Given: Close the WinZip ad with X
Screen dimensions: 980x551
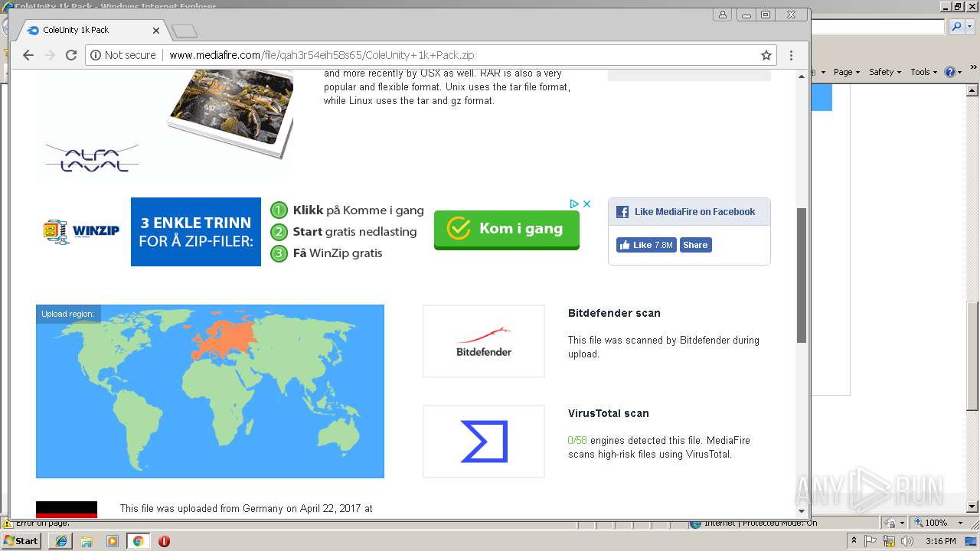Looking at the screenshot, I should click(587, 204).
